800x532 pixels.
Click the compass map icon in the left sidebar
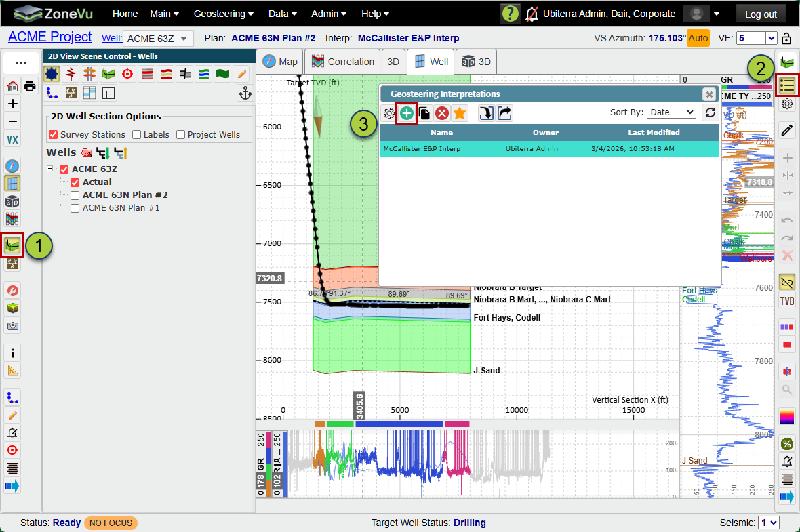coord(12,166)
